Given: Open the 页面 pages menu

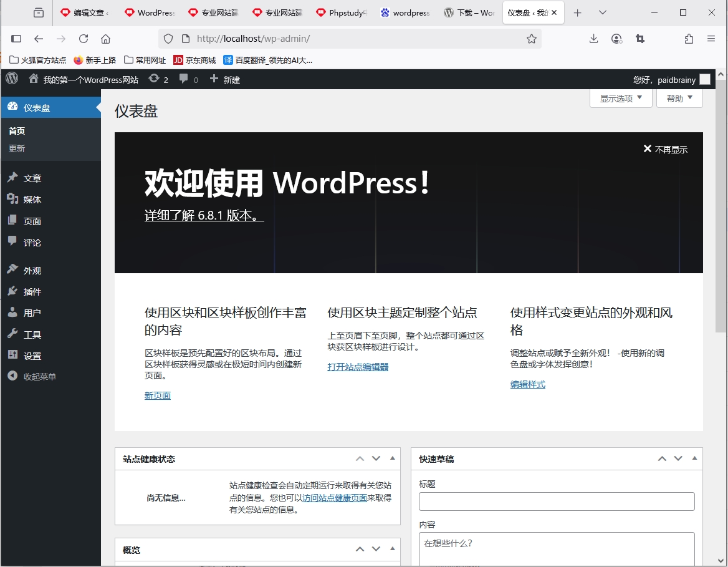Looking at the screenshot, I should point(50,221).
